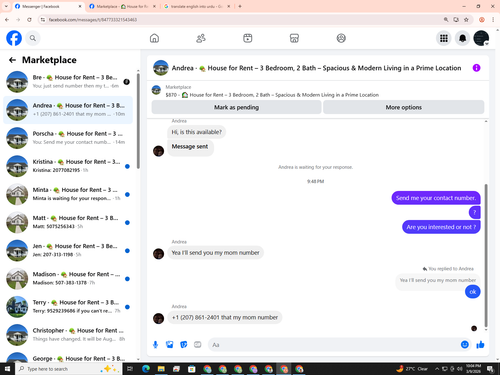This screenshot has width=500, height=375.
Task: Click the address bar URL
Action: [x=93, y=20]
